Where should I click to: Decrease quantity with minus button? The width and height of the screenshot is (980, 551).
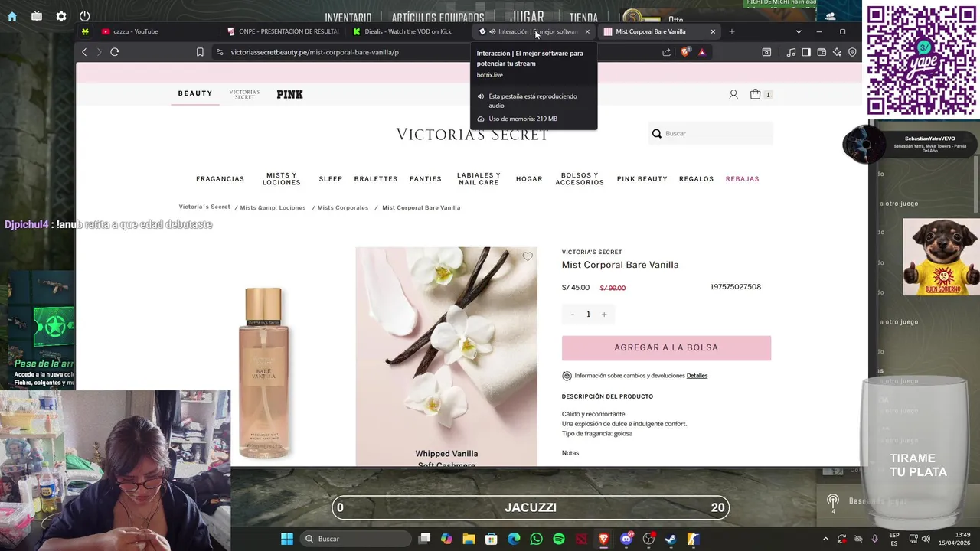click(572, 315)
